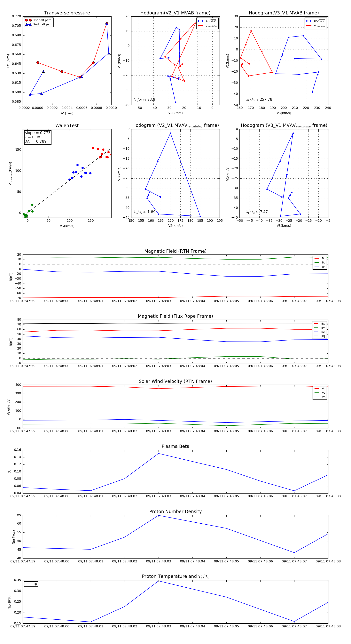Click the B/√(μ0ρ) legend entry in V3_V1 MVAB hodogram
This screenshot has width=351, height=644.
click(316, 21)
